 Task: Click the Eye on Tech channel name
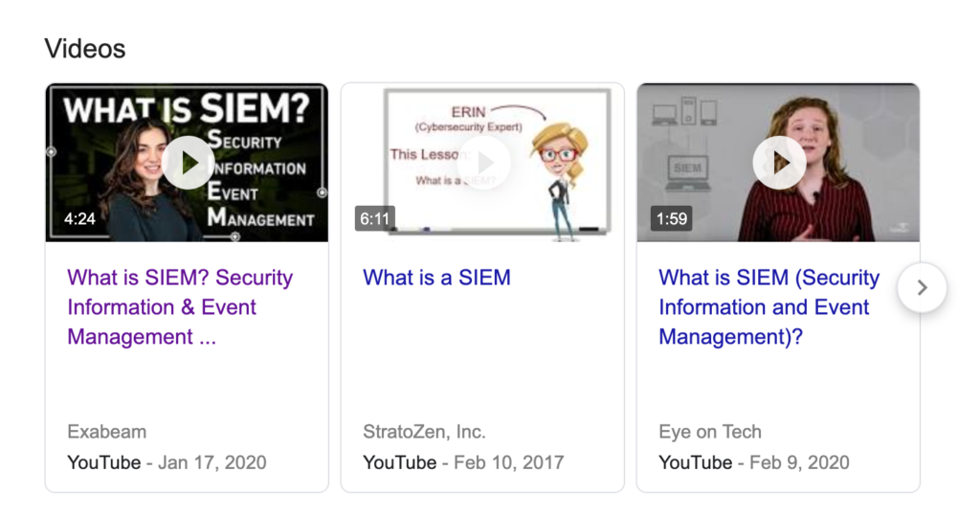710,432
